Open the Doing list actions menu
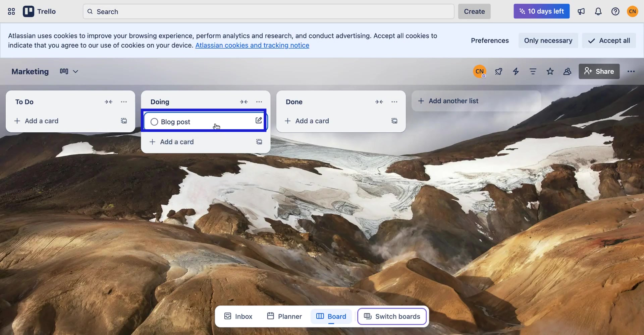The height and width of the screenshot is (335, 644). pos(259,102)
